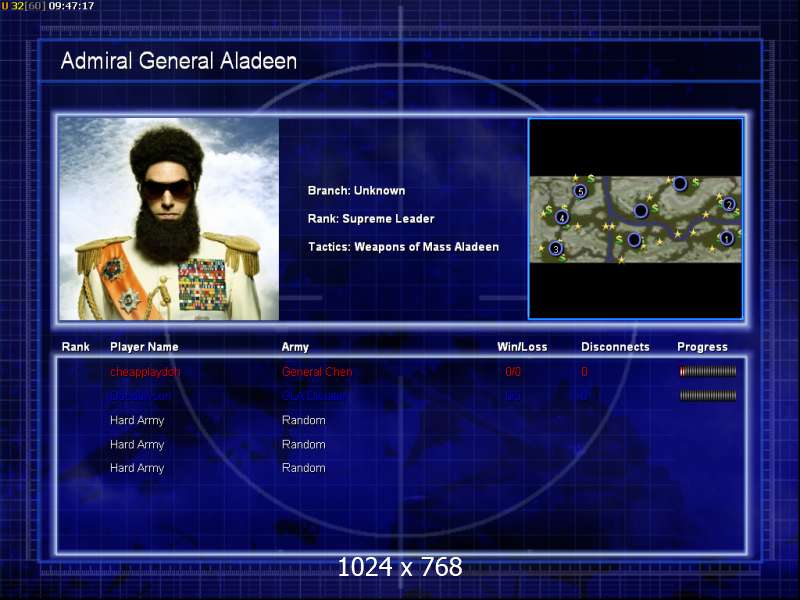Click the second Hard Army row

(401, 444)
